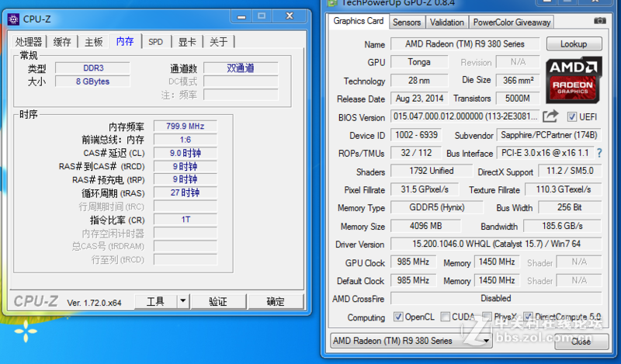The width and height of the screenshot is (621, 364).
Task: Click the 1:6 FSB:DRAM ratio field
Action: click(x=186, y=140)
